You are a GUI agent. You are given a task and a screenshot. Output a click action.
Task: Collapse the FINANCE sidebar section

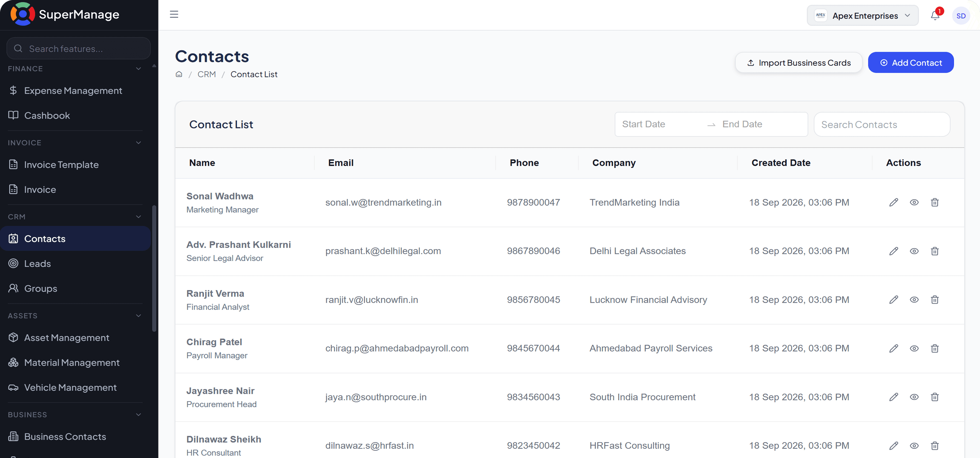pyautogui.click(x=139, y=69)
